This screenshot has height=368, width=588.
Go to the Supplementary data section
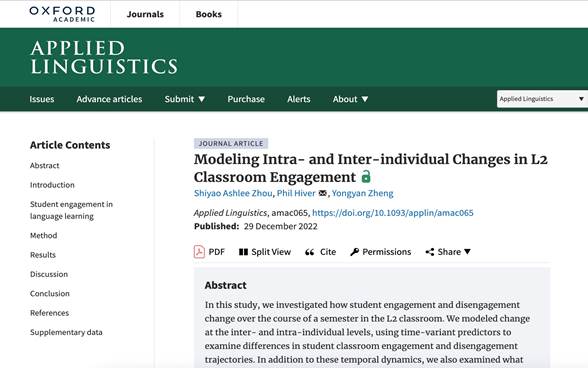[66, 332]
